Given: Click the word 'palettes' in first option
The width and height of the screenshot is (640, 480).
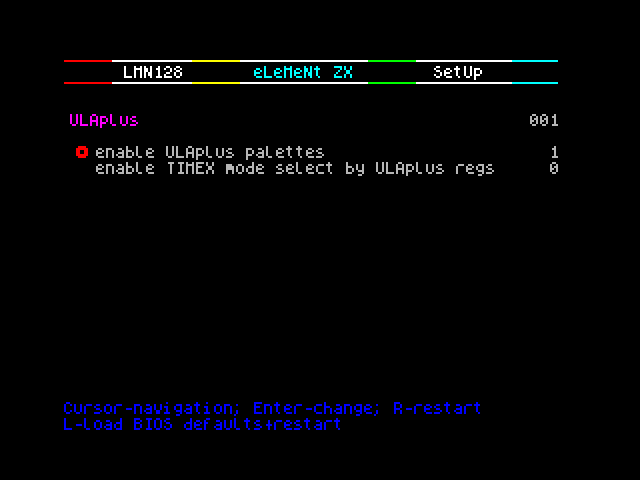Looking at the screenshot, I should pyautogui.click(x=285, y=153).
